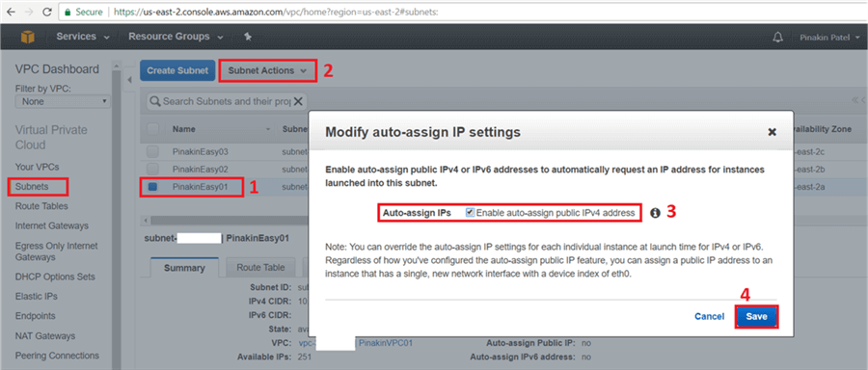Open NAT Gateways in sidebar

pyautogui.click(x=45, y=335)
